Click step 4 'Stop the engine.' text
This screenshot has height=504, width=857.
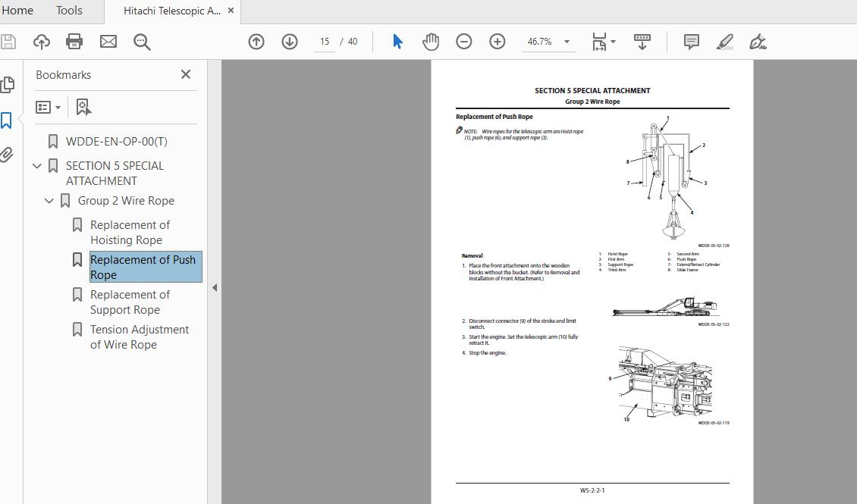(488, 353)
